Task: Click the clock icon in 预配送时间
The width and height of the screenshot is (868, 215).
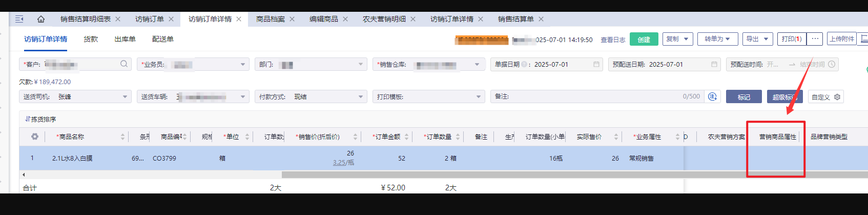Action: (x=832, y=65)
